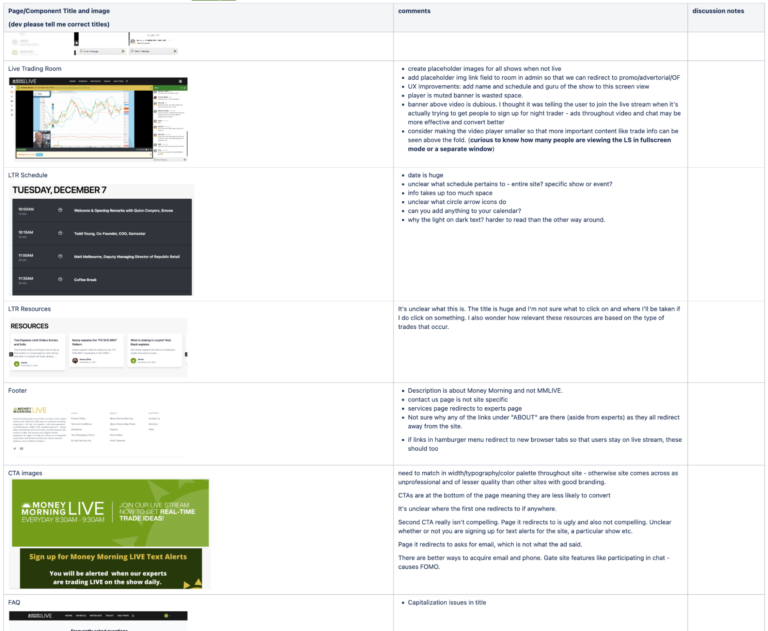Click clock icon beside "Coffee Break" in schedule image
768x631 pixels.
[60, 279]
